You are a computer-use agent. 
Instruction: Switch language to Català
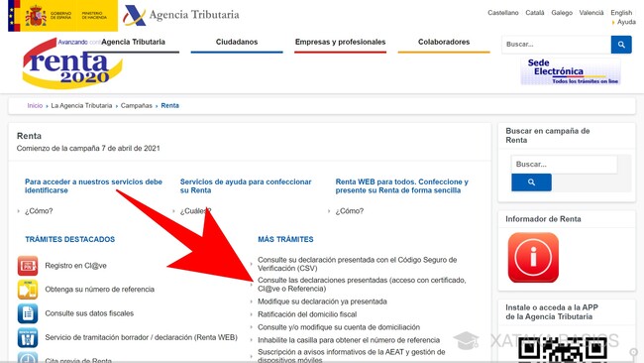pos(534,13)
